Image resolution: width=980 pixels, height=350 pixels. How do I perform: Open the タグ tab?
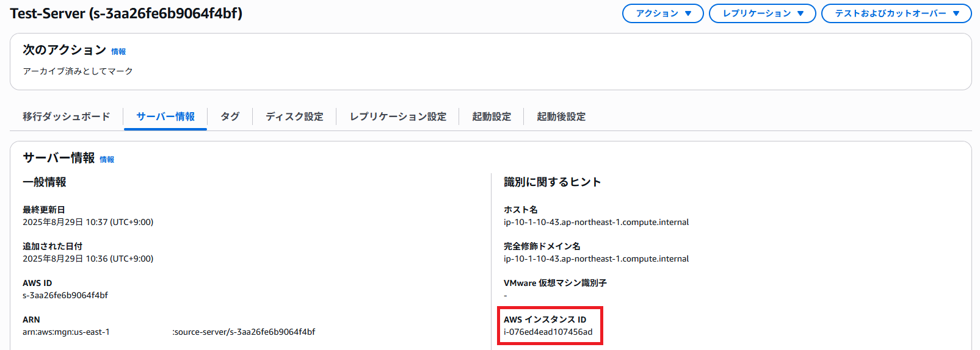point(230,116)
